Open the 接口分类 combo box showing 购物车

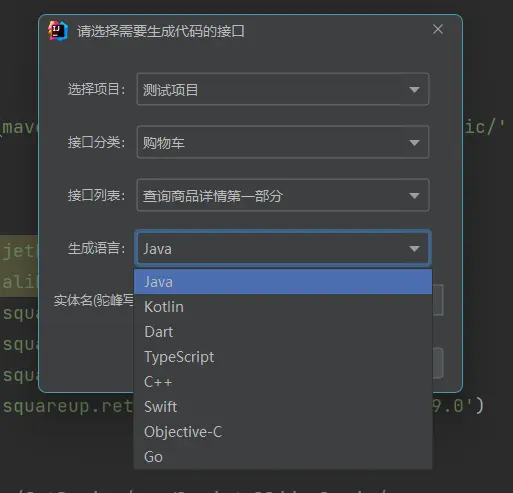click(283, 142)
